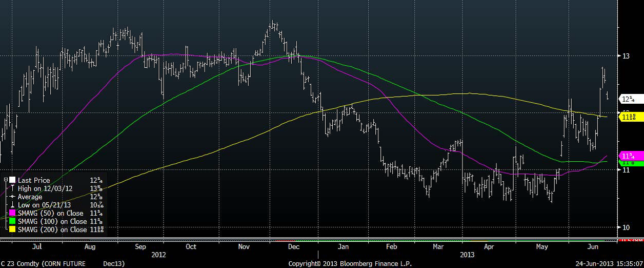Viewport: 644px width, 268px height.
Task: Click the 2013 year label on time axis
Action: point(467,255)
